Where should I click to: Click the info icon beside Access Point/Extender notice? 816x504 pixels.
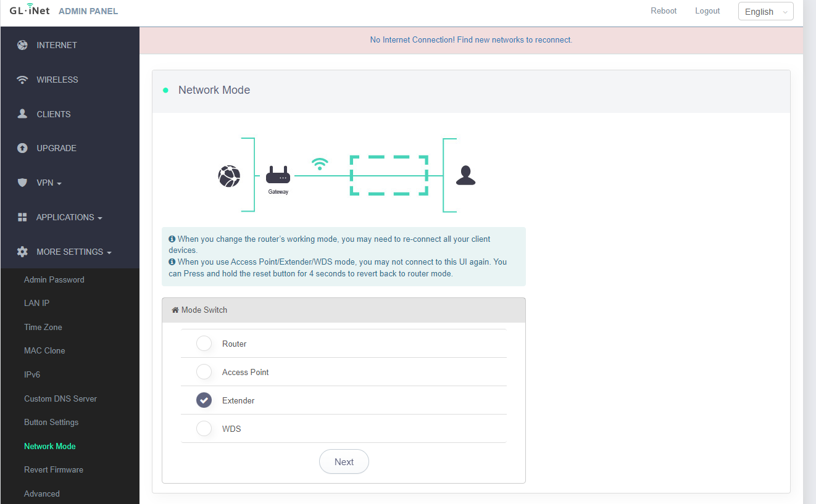point(172,262)
